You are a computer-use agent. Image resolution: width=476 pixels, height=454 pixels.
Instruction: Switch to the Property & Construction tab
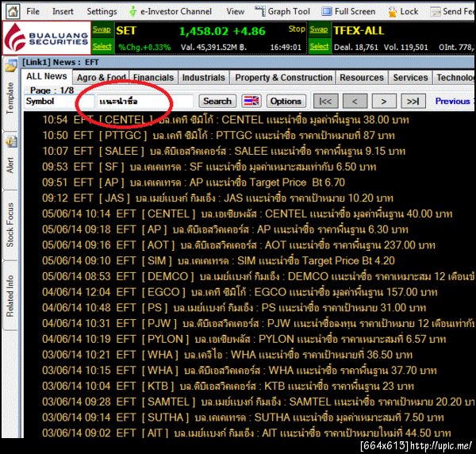pos(283,78)
